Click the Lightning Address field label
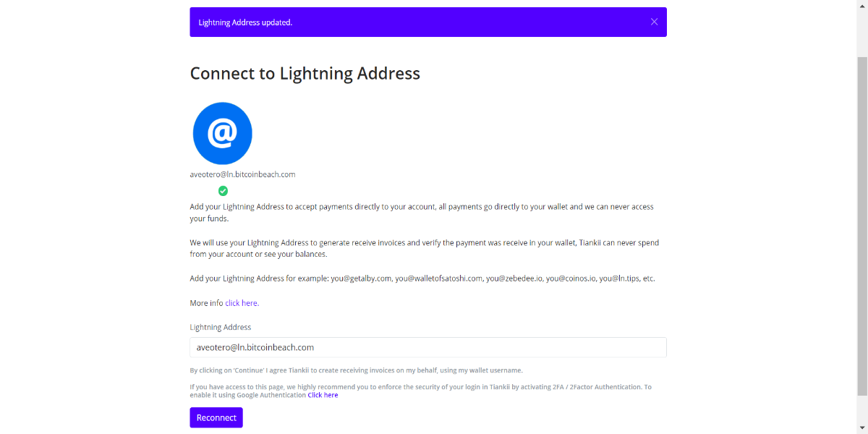Viewport: 868px width, 434px height. click(221, 327)
